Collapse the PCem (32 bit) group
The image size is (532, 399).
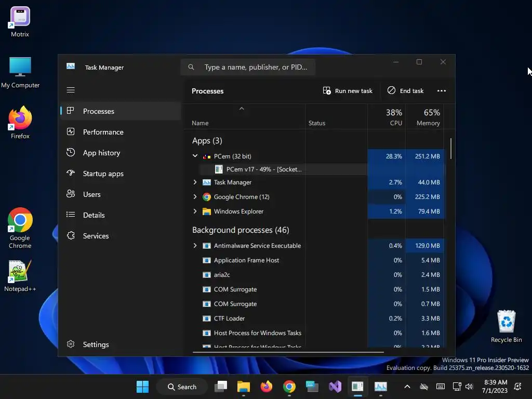point(195,156)
